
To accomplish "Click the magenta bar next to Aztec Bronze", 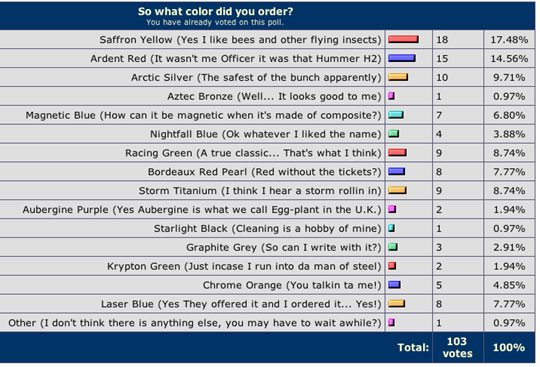I will 392,96.
